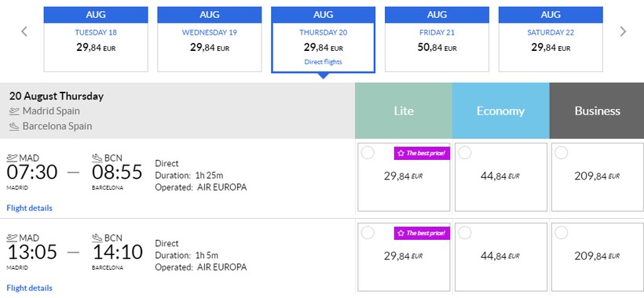Choose Friday 21 August date tab

click(437, 39)
